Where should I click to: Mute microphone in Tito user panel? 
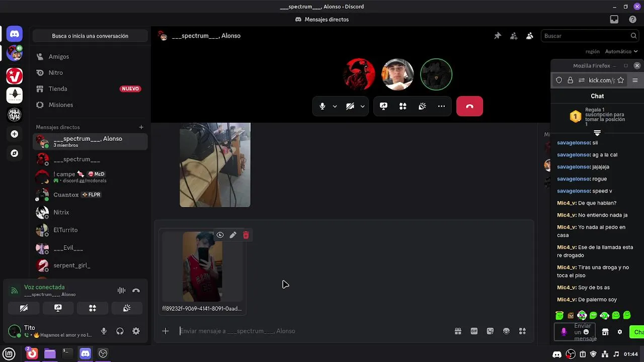(x=104, y=331)
